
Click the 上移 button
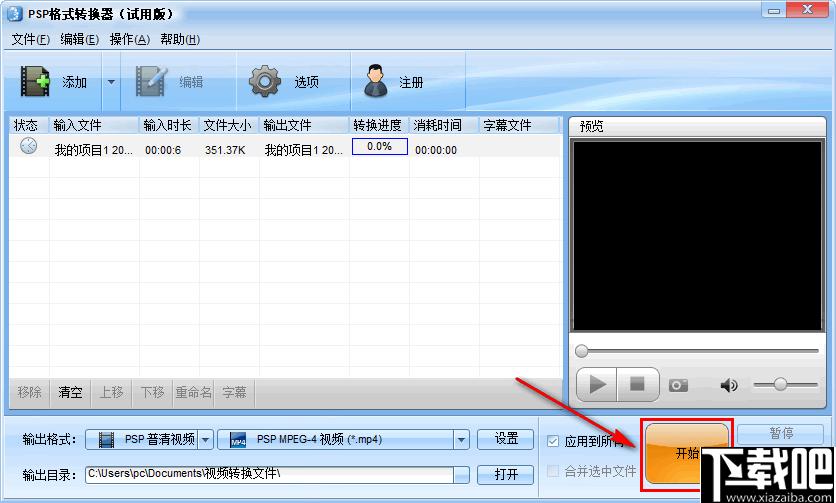(x=111, y=393)
